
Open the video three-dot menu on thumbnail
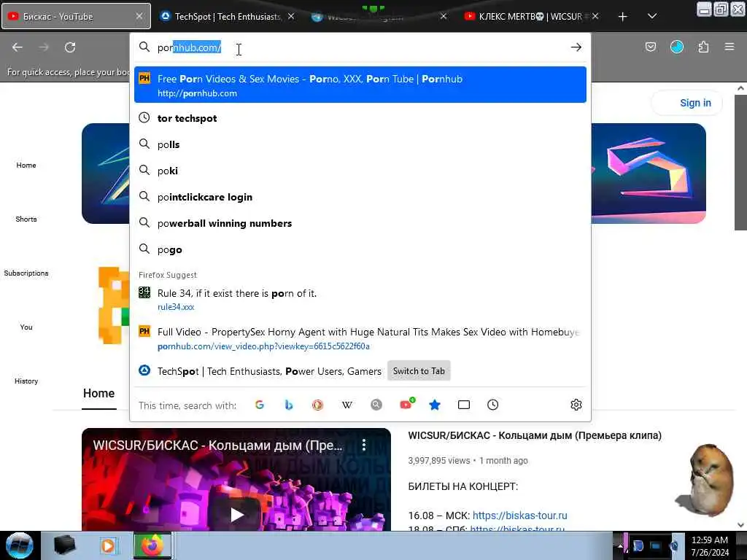pyautogui.click(x=364, y=445)
